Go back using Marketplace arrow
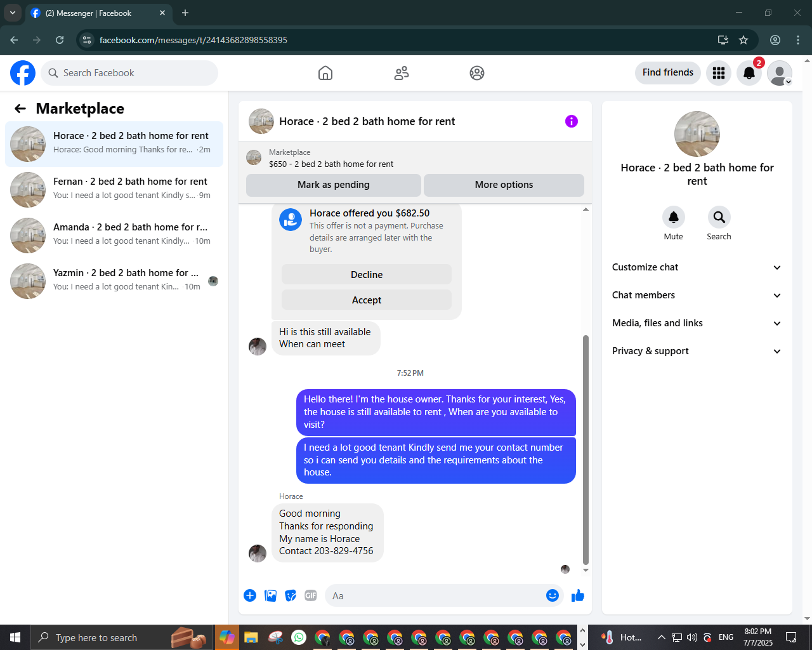Image resolution: width=812 pixels, height=650 pixels. (x=20, y=109)
